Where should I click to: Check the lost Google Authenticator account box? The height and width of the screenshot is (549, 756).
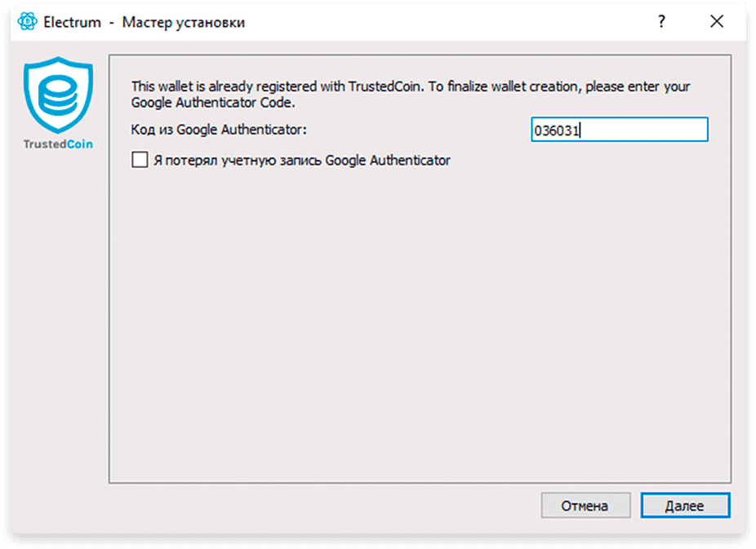coord(140,160)
